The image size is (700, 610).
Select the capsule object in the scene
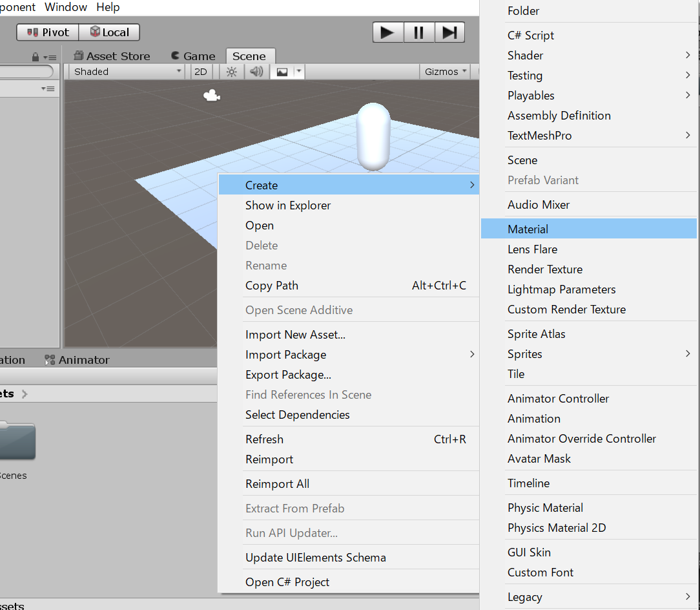pyautogui.click(x=373, y=137)
